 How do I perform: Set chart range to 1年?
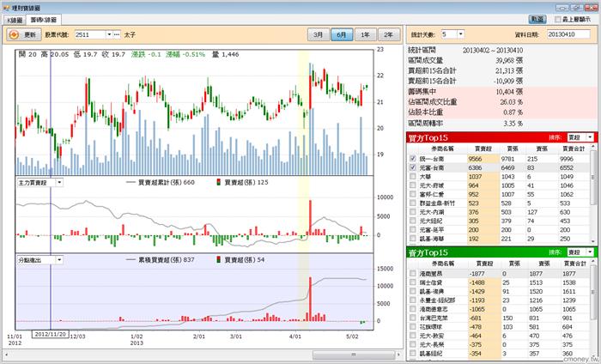click(365, 34)
